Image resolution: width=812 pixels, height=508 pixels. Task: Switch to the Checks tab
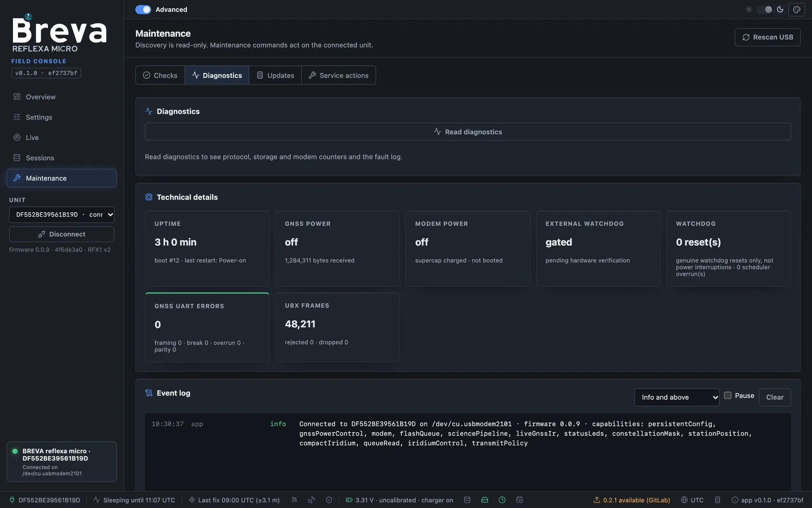[160, 75]
